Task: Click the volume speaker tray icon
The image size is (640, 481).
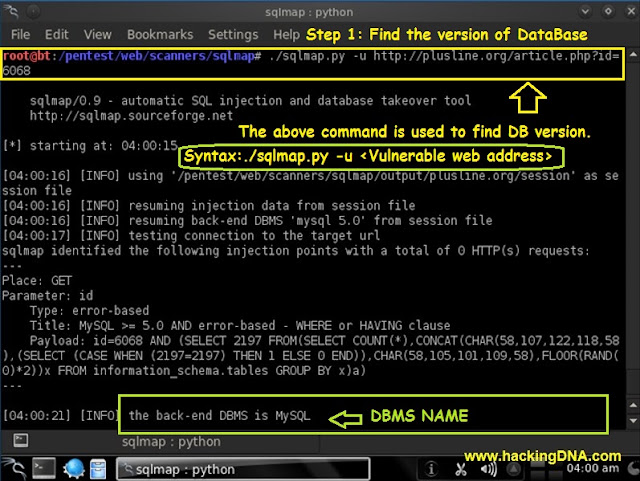Action: 488,469
